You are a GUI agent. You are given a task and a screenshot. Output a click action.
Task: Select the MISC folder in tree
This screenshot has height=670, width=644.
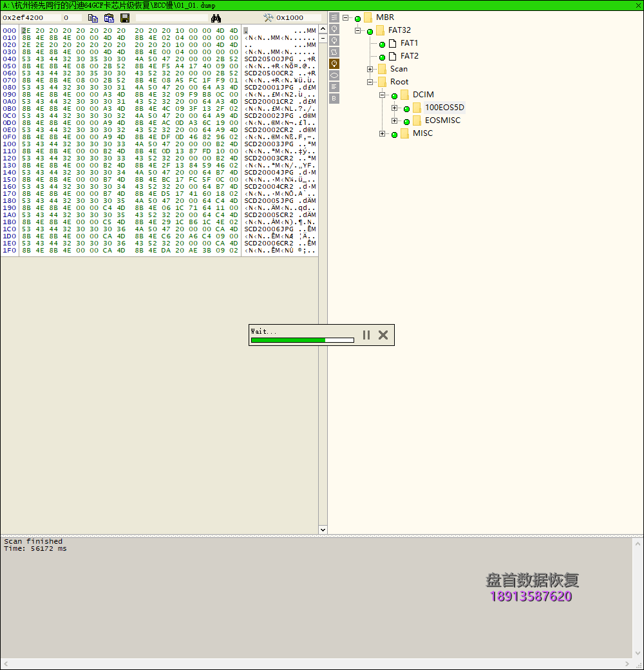pyautogui.click(x=422, y=133)
